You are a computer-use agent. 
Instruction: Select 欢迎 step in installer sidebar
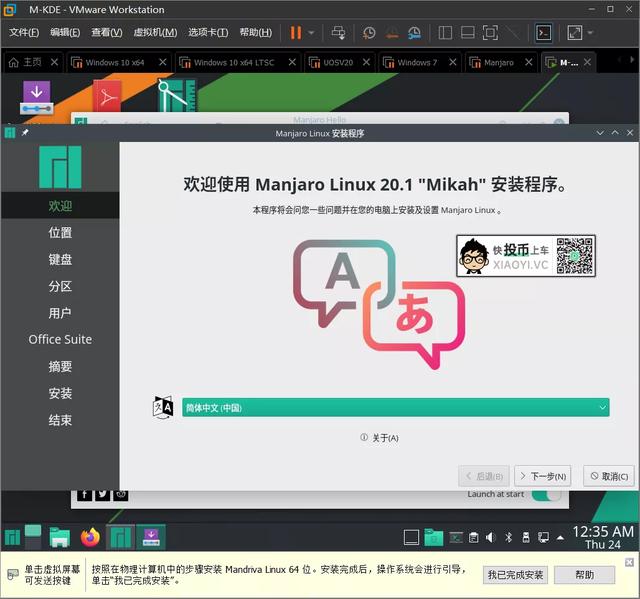[x=60, y=206]
